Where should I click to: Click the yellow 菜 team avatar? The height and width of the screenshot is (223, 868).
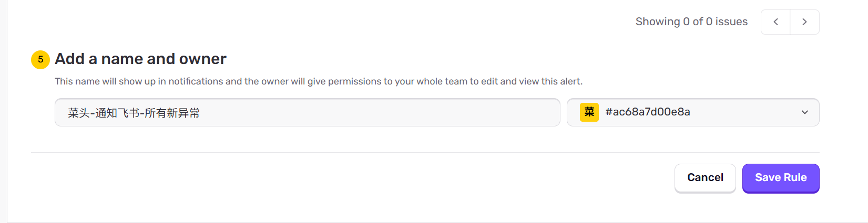click(589, 112)
